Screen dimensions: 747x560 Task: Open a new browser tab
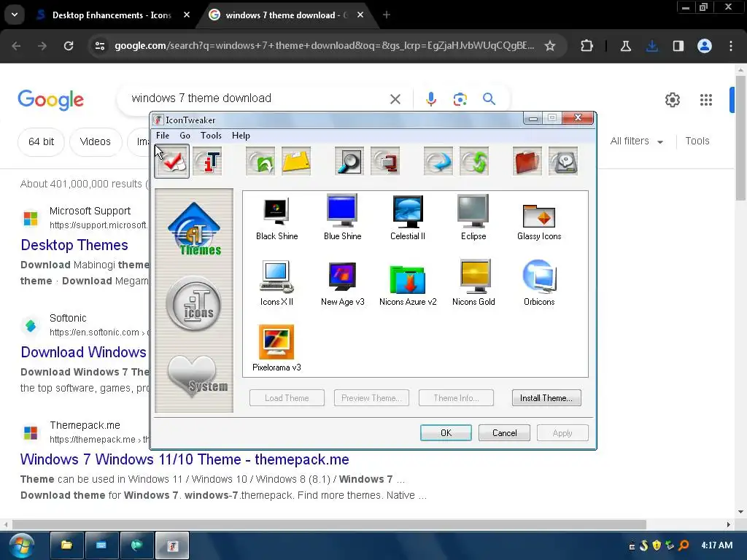click(387, 15)
